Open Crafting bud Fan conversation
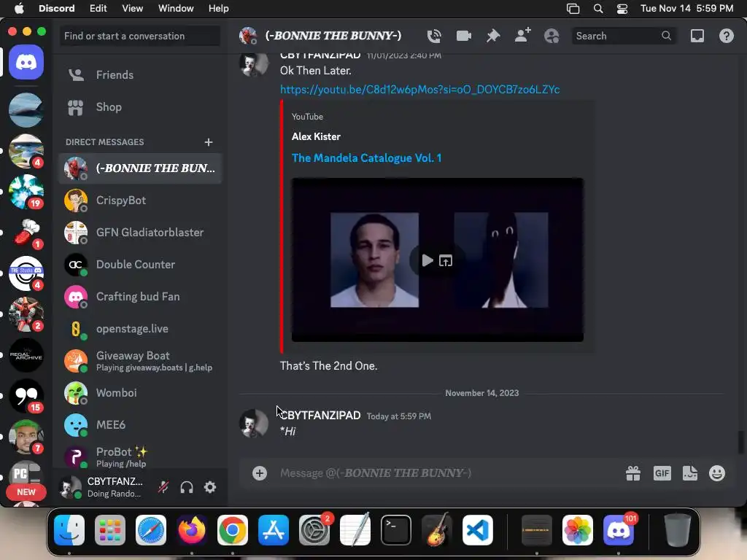The height and width of the screenshot is (560, 747). 140,297
